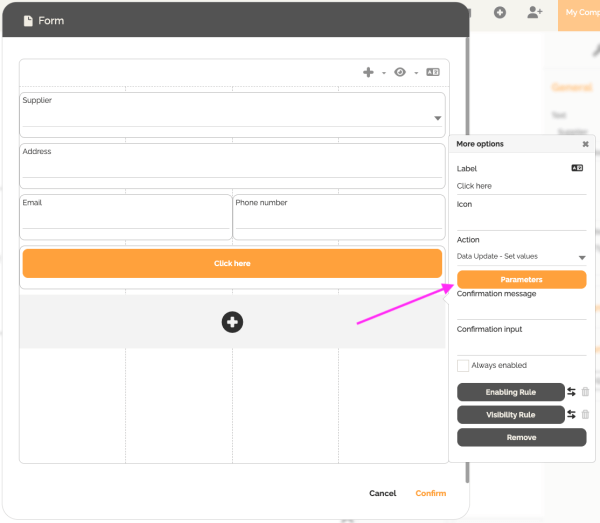Viewport: 600px width, 523px height.
Task: Click the Confirm link
Action: click(430, 493)
